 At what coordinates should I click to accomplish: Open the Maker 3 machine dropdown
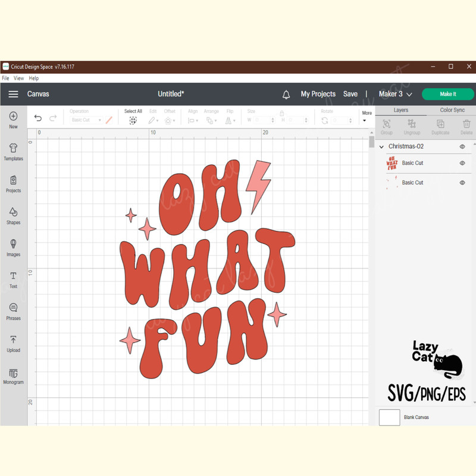395,94
